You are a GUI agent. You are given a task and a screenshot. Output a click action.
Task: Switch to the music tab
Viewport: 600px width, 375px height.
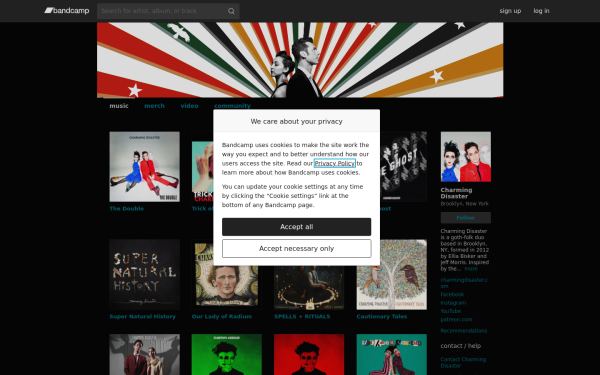[119, 106]
